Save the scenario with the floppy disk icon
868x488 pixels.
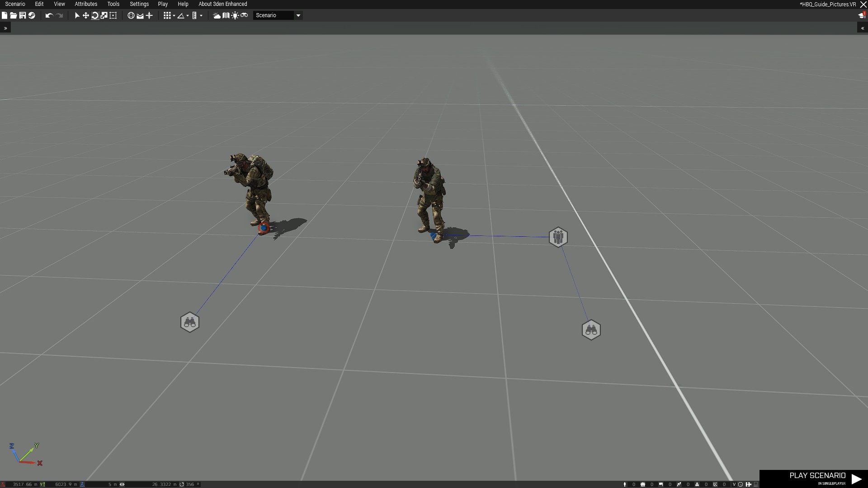(x=23, y=15)
